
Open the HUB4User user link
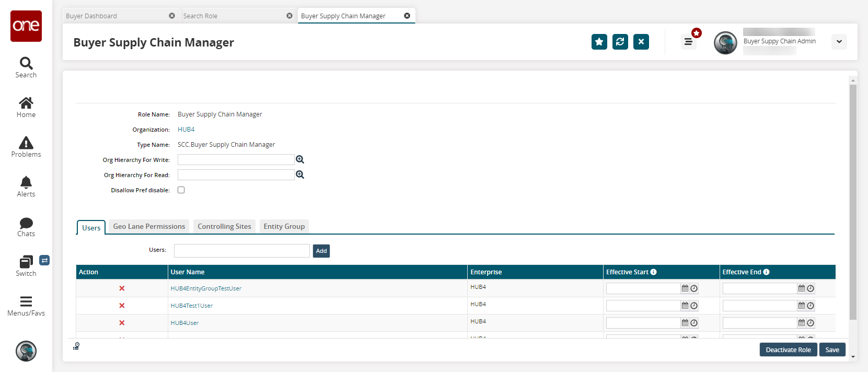[184, 323]
